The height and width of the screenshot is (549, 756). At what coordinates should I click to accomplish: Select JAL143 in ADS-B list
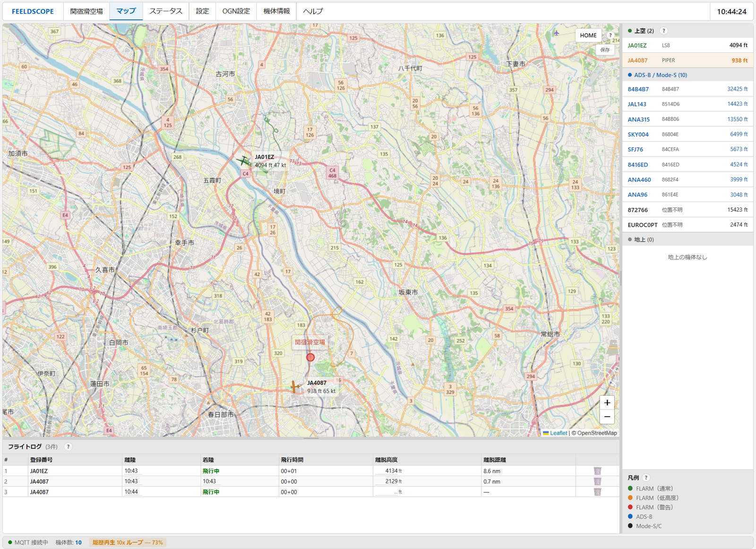(x=687, y=104)
